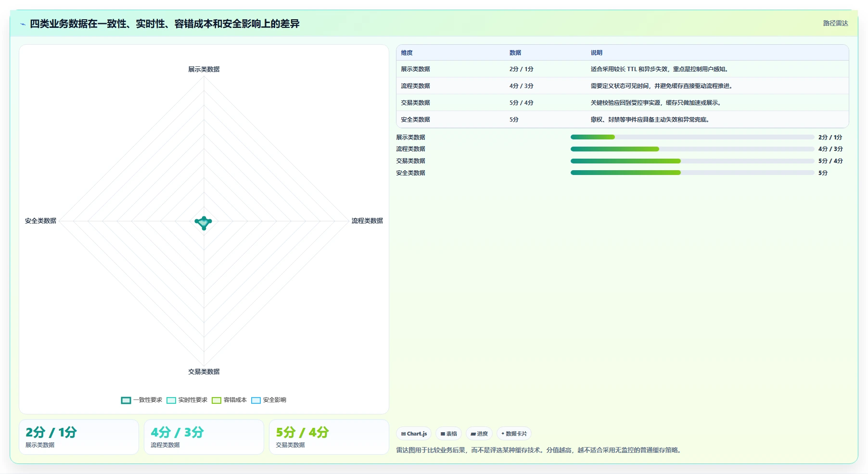Click the 一致性要求 legend label
Screen dimensions: 868x474
148,400
